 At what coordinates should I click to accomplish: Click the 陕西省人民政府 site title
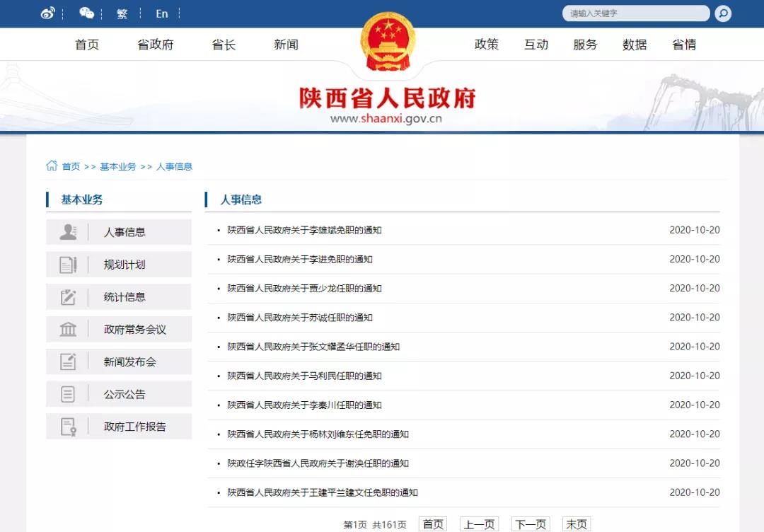[388, 98]
